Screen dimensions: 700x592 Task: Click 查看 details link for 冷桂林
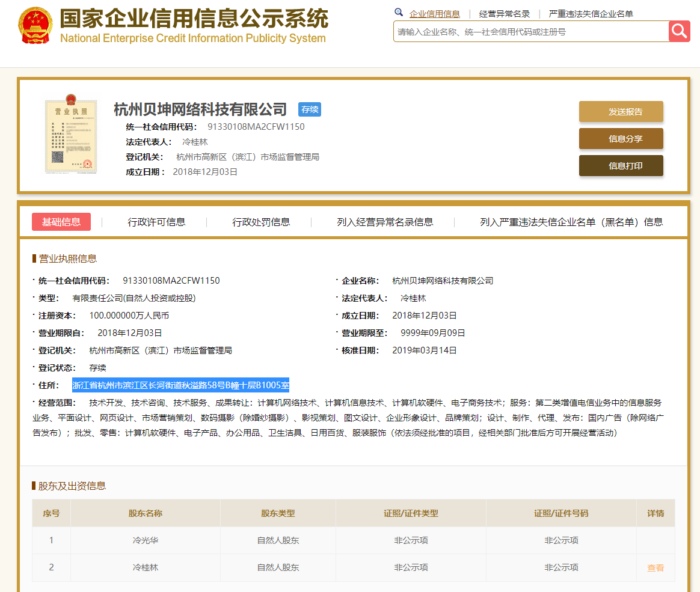655,568
